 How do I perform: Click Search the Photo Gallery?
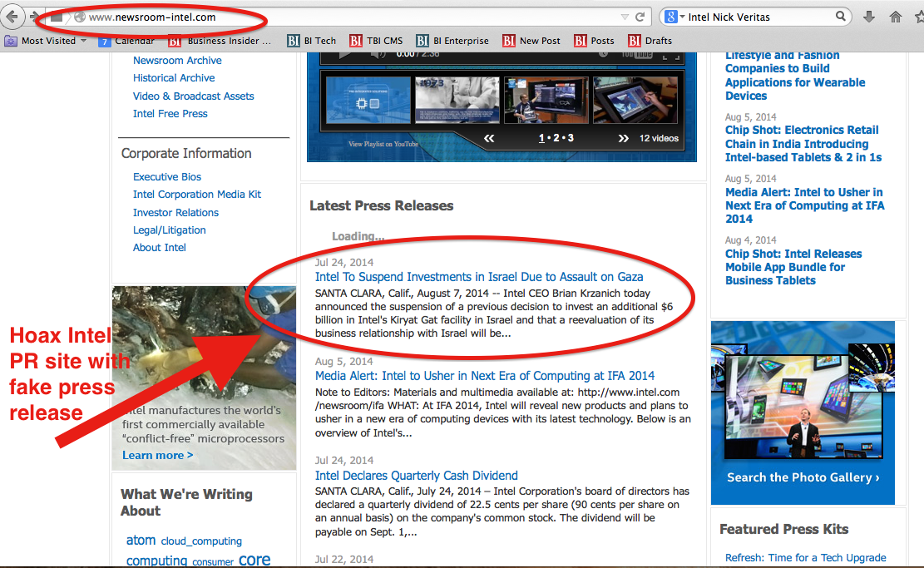pyautogui.click(x=803, y=477)
